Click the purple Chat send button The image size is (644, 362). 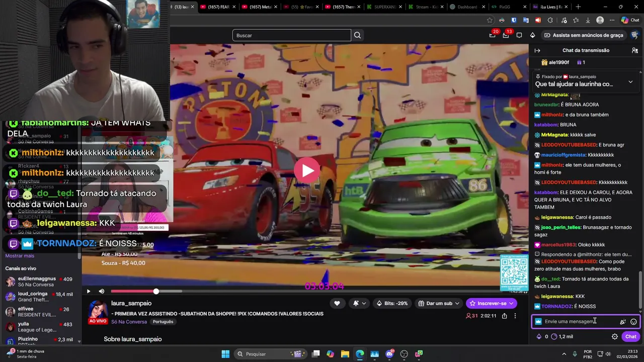(x=630, y=336)
